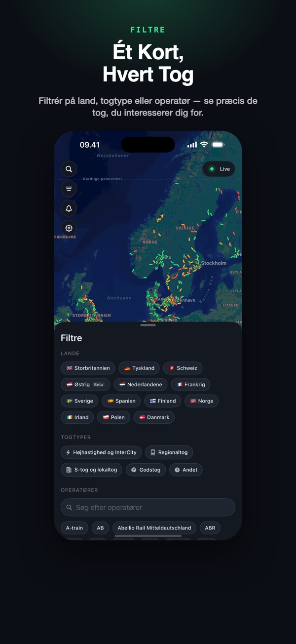Screen dimensions: 296x644
Task: Click the TOGTYPER section heading
Action: [x=76, y=438]
